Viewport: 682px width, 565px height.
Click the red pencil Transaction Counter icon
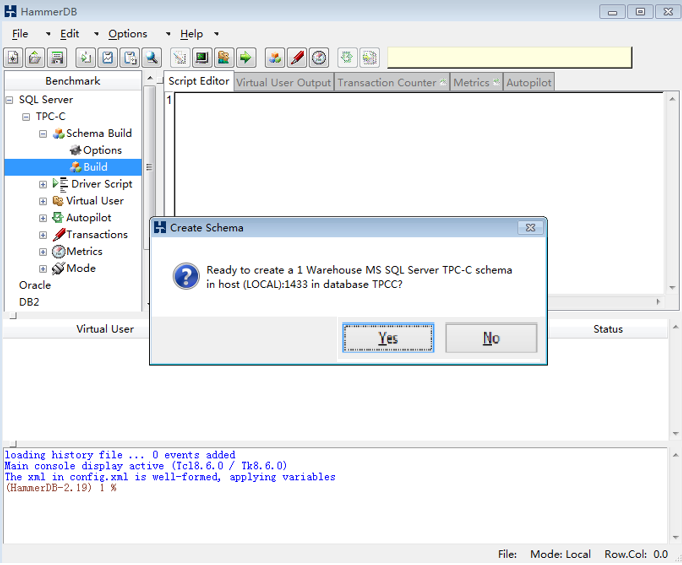tap(297, 57)
